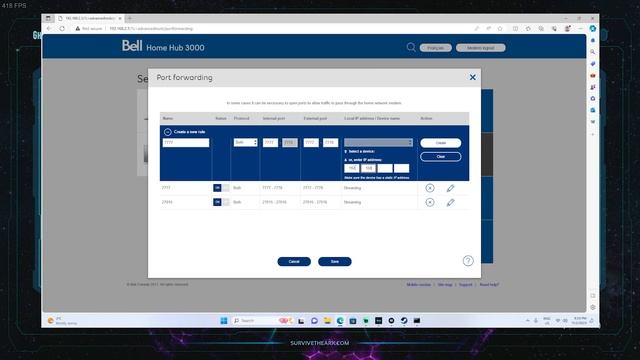640x360 pixels.
Task: Delete the 7777 port forwarding rule
Action: [x=430, y=188]
